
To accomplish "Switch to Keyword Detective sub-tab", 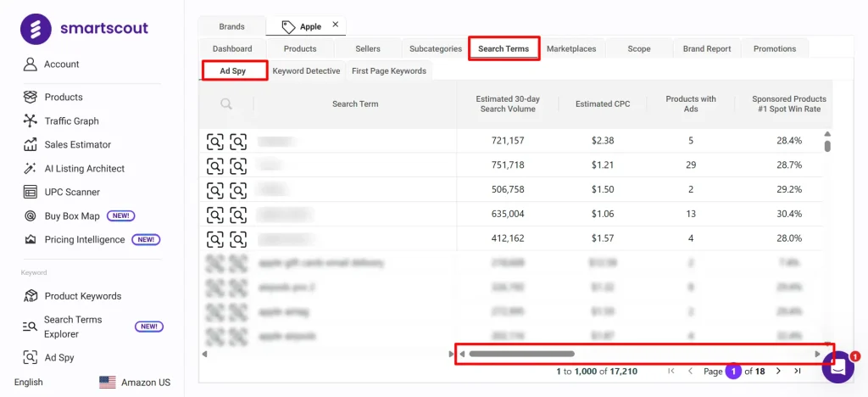I will coord(306,71).
